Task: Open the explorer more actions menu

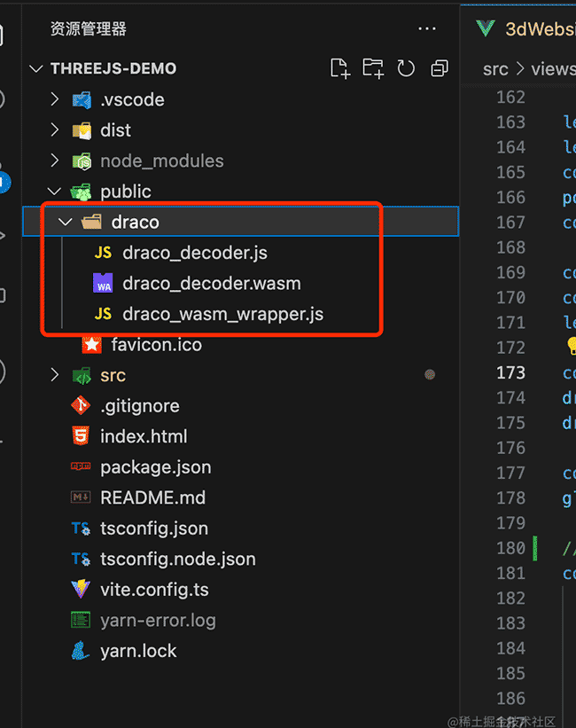Action: [x=427, y=29]
